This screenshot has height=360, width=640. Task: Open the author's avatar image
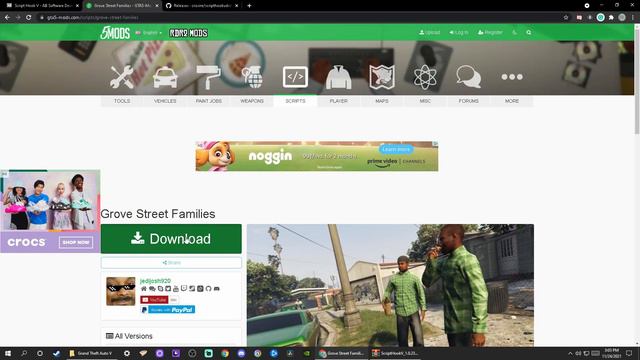(x=120, y=291)
